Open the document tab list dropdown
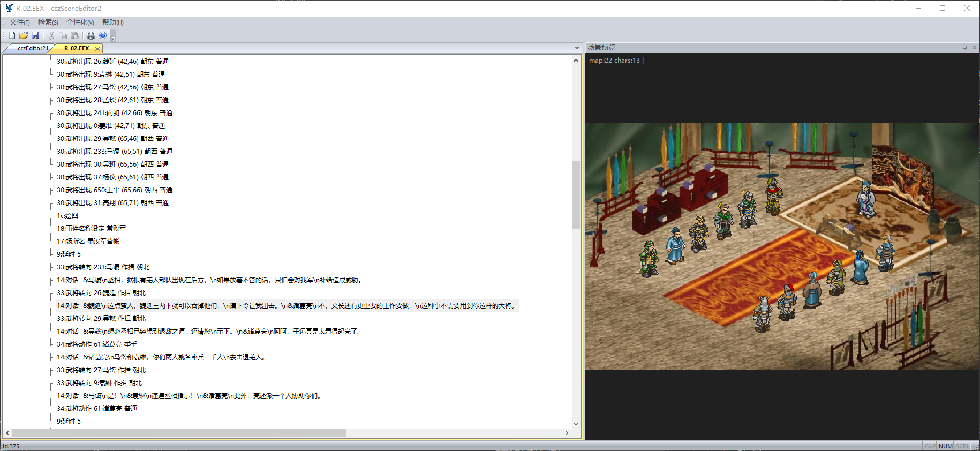 [x=577, y=48]
